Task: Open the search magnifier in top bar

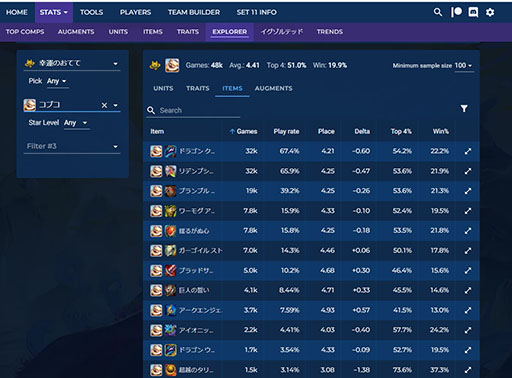Action: click(438, 12)
